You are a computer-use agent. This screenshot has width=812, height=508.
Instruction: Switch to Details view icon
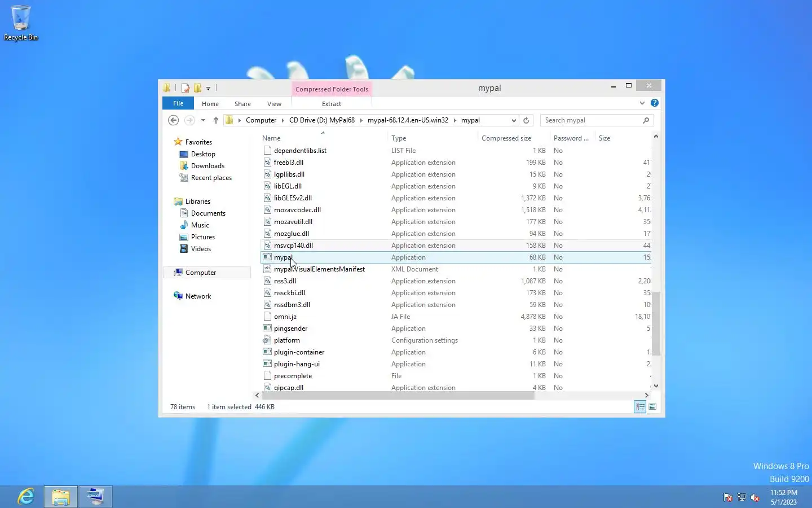tap(640, 406)
